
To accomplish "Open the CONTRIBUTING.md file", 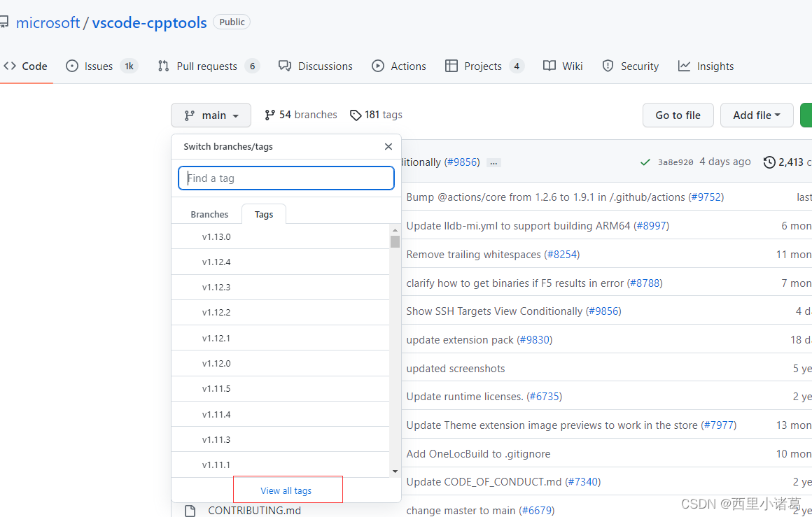I will click(x=254, y=511).
